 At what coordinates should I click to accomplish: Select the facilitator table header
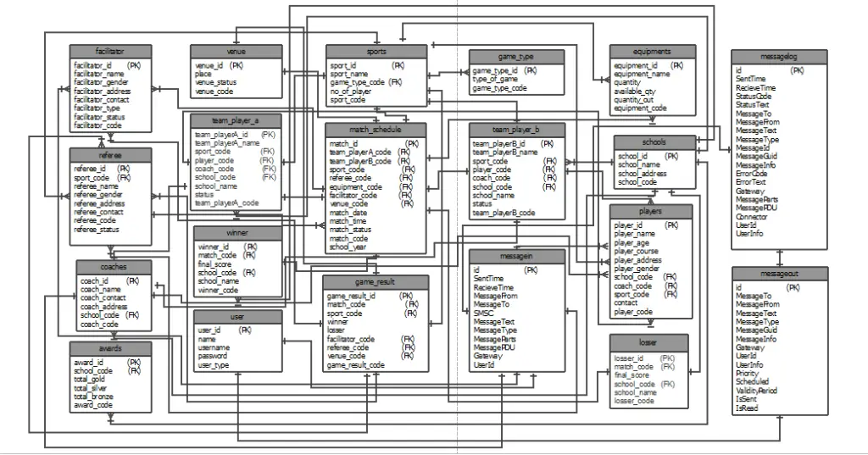pyautogui.click(x=111, y=52)
